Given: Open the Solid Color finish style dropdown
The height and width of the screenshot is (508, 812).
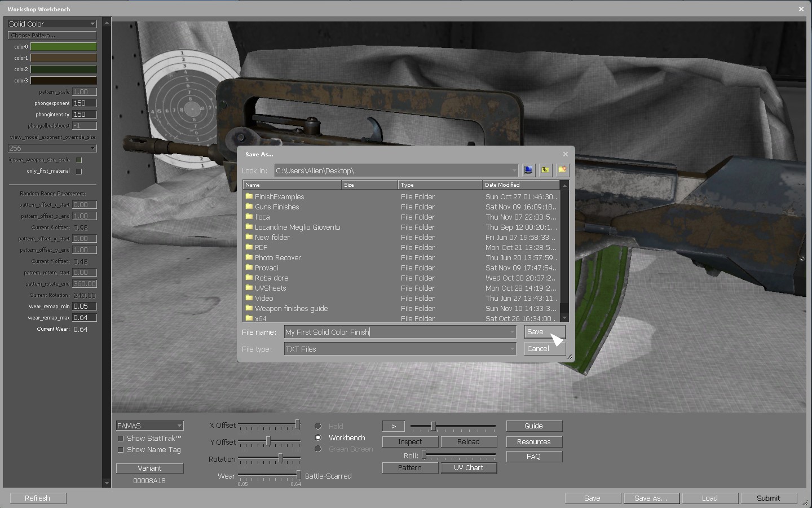Looking at the screenshot, I should 52,24.
